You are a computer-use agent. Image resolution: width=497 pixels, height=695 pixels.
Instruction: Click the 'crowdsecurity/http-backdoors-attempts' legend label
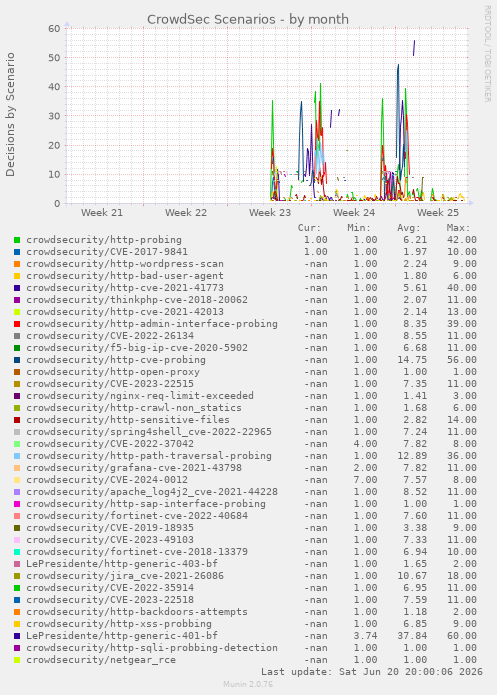click(137, 612)
